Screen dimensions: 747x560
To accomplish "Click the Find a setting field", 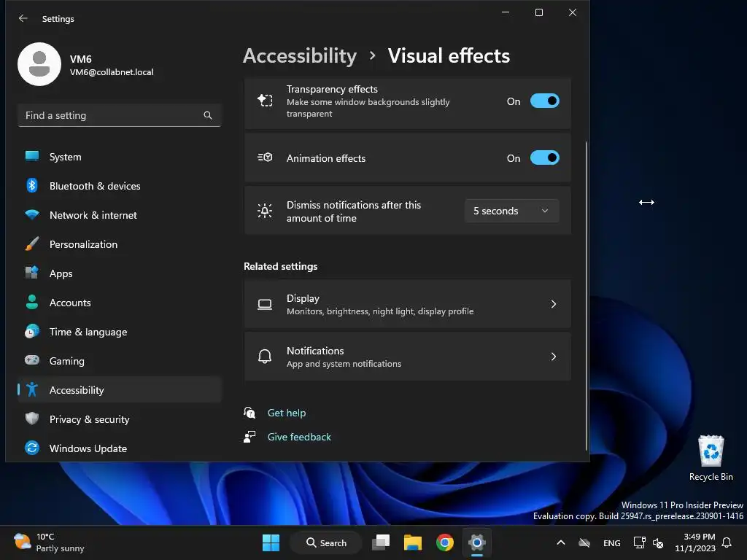I will point(120,115).
